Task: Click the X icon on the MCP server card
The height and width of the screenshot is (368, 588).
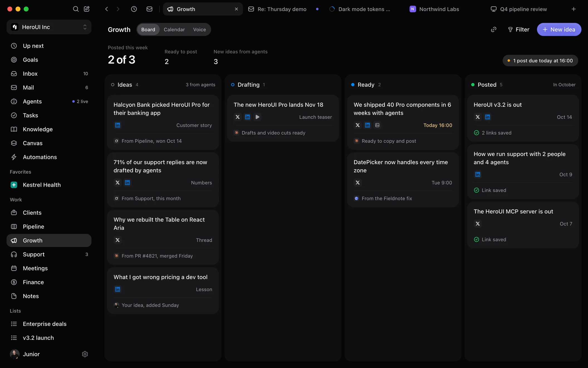Action: coord(478,224)
